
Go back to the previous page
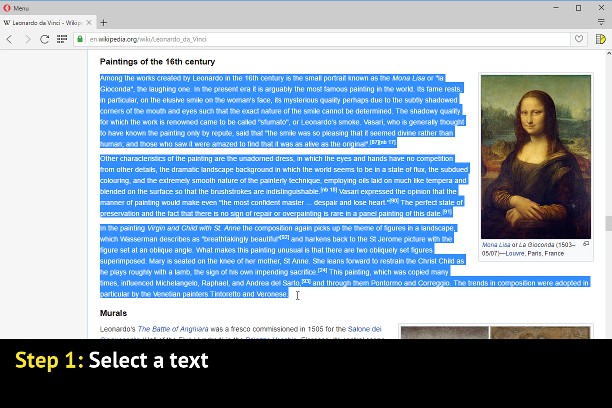9,39
